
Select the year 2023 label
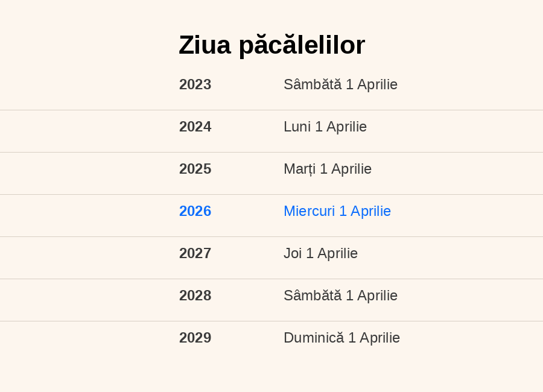tap(195, 84)
